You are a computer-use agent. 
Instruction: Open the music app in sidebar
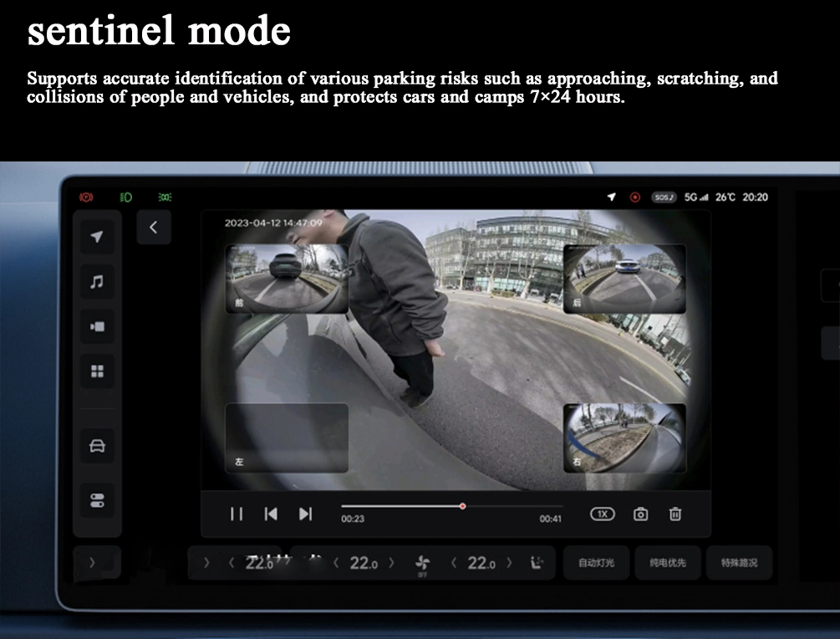97,281
